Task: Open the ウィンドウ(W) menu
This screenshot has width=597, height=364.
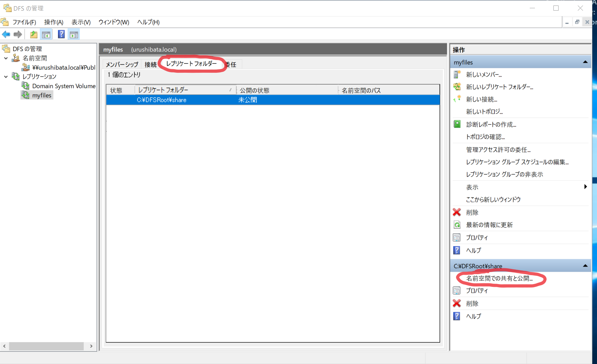Action: [114, 22]
